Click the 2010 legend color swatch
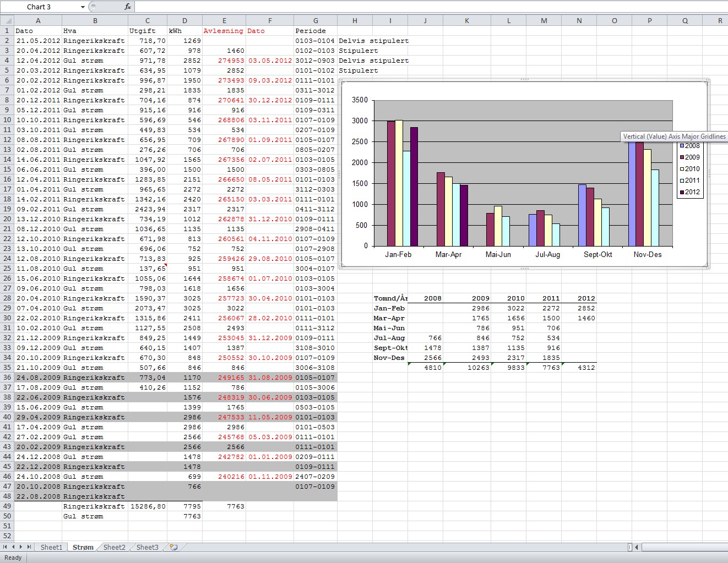The height and width of the screenshot is (563, 728). (x=682, y=169)
